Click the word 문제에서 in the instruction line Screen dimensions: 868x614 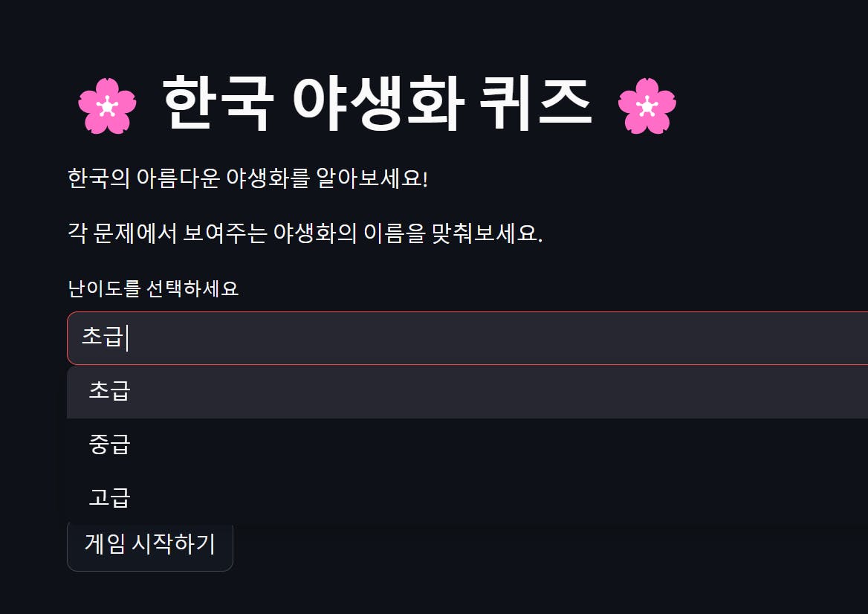pos(135,234)
